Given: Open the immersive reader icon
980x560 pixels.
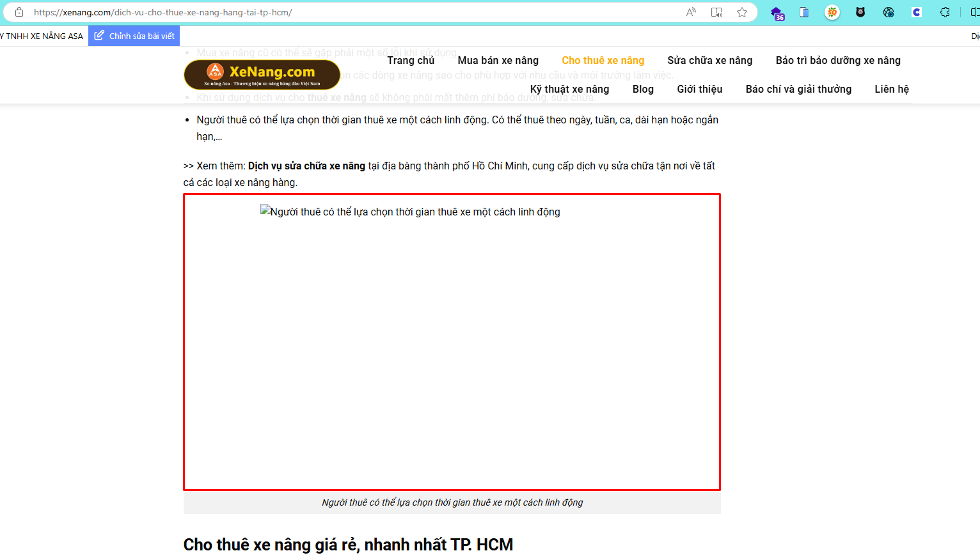Looking at the screenshot, I should pyautogui.click(x=716, y=12).
